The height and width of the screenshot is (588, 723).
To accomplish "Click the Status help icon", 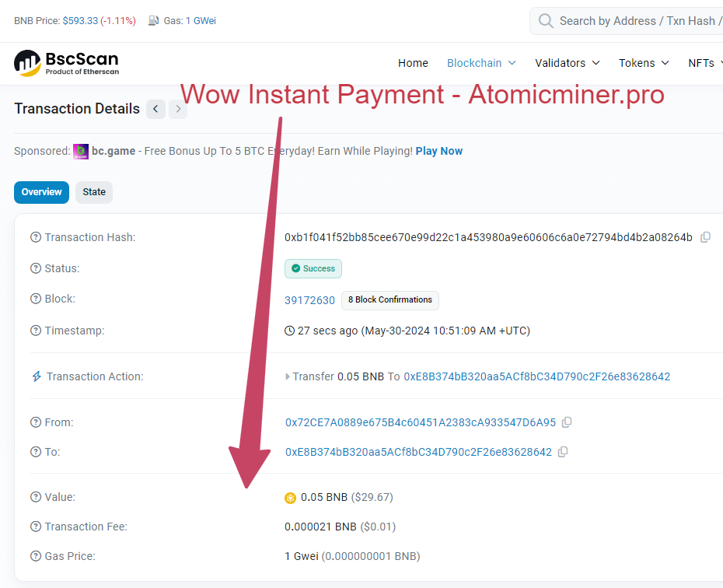I will 36,268.
